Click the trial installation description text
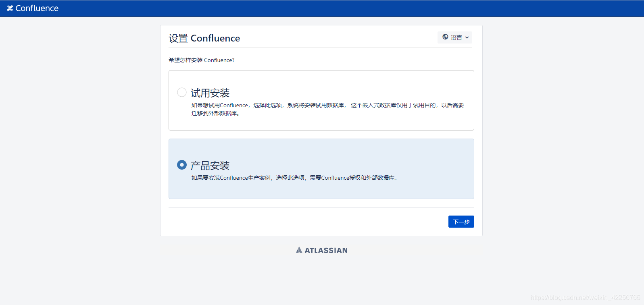644x305 pixels. tap(327, 109)
